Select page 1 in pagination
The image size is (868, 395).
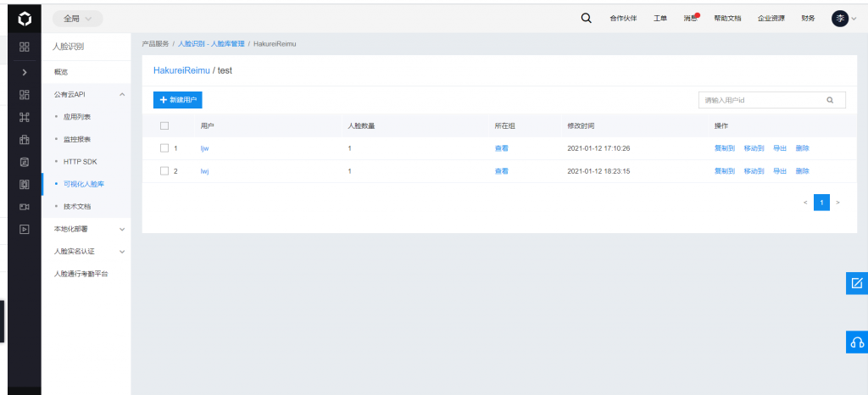click(821, 203)
